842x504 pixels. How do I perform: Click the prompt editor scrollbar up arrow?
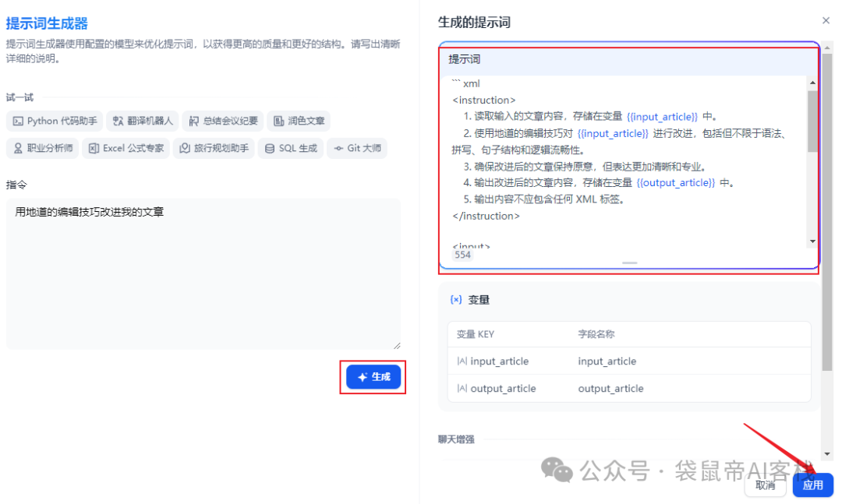point(812,83)
